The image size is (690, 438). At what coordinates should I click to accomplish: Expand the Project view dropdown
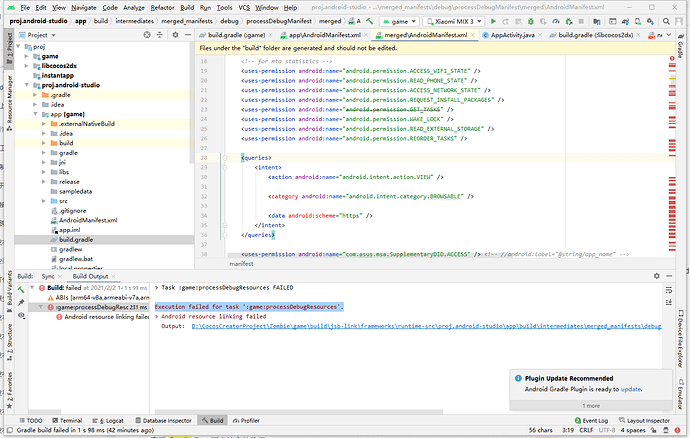click(41, 34)
